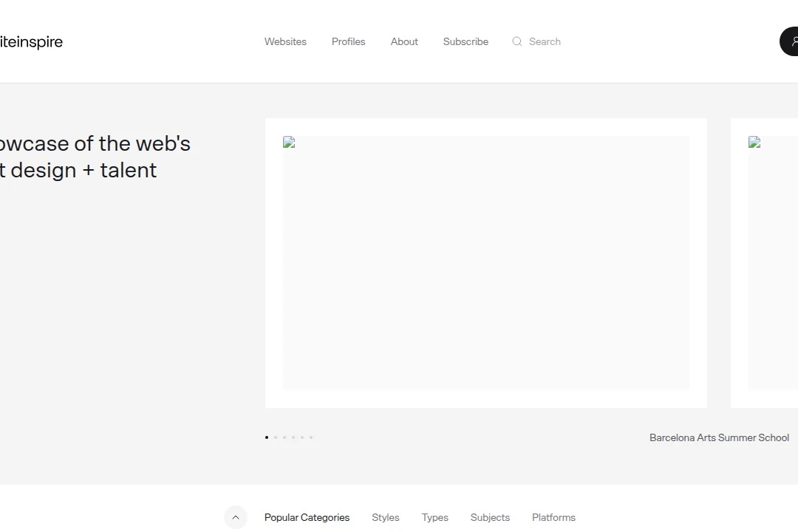Image resolution: width=798 pixels, height=532 pixels.
Task: Switch to the Platforms tab
Action: pos(553,517)
